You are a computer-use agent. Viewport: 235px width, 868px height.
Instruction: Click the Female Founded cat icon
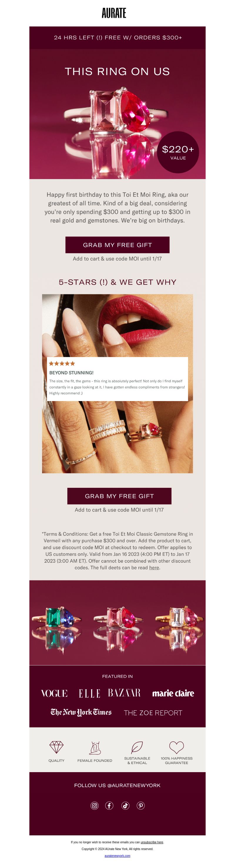(x=95, y=747)
